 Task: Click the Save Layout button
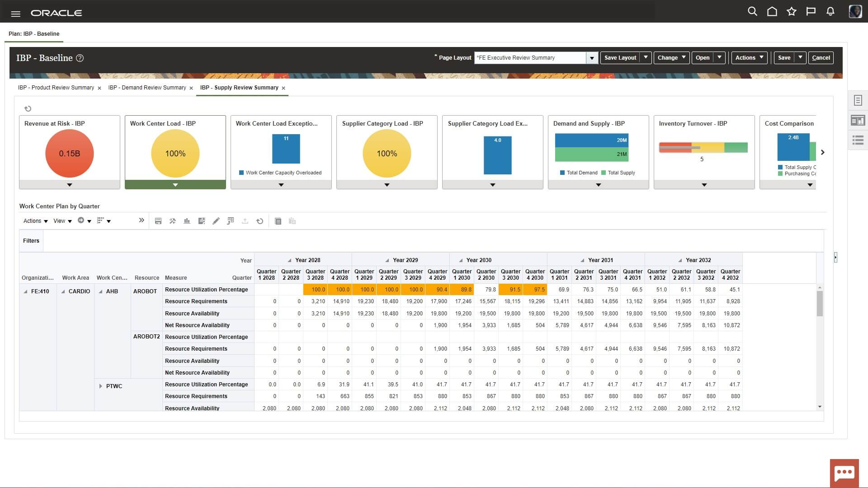(x=620, y=58)
